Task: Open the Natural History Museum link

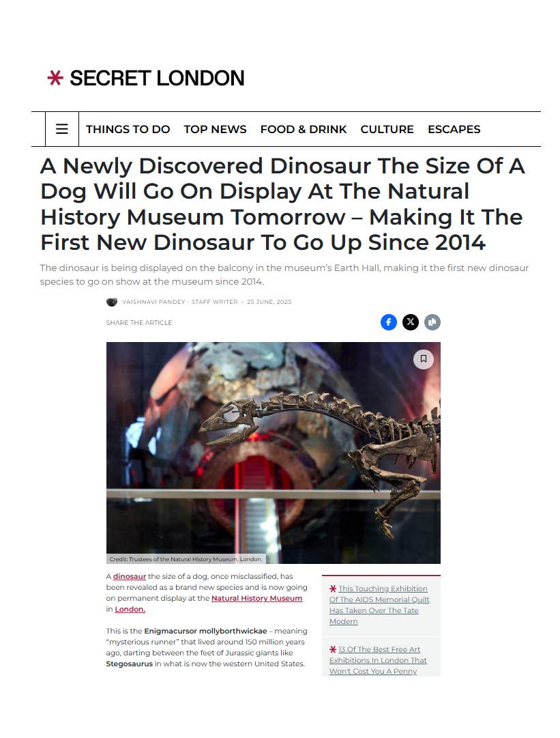Action: pos(256,598)
